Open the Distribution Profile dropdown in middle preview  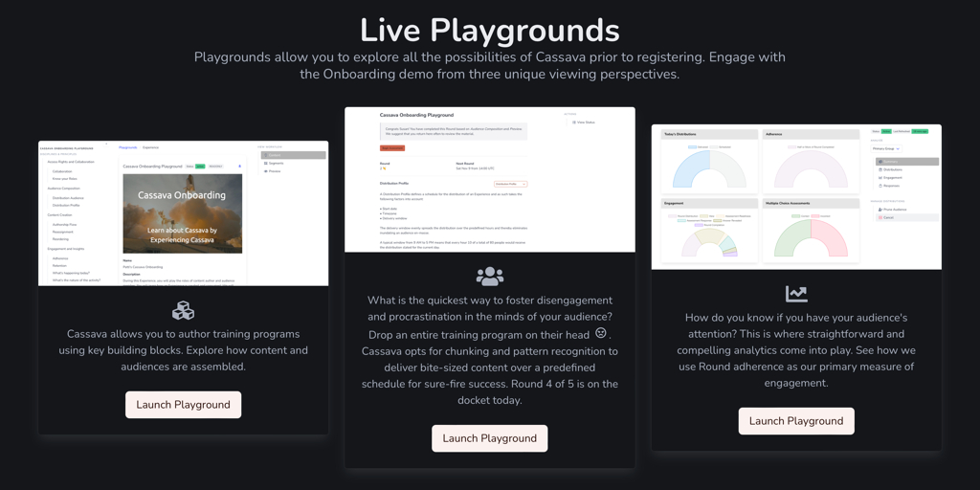pos(511,184)
